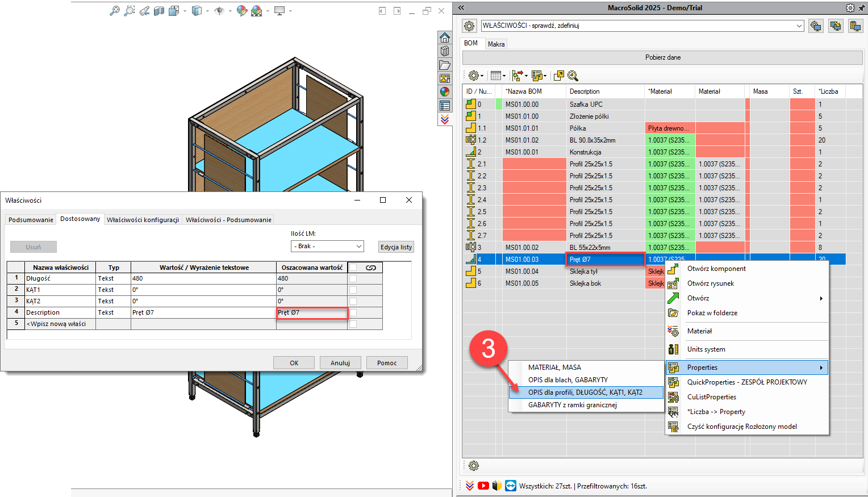Open the File Explorer folder pane icon
The height and width of the screenshot is (497, 868).
445,65
